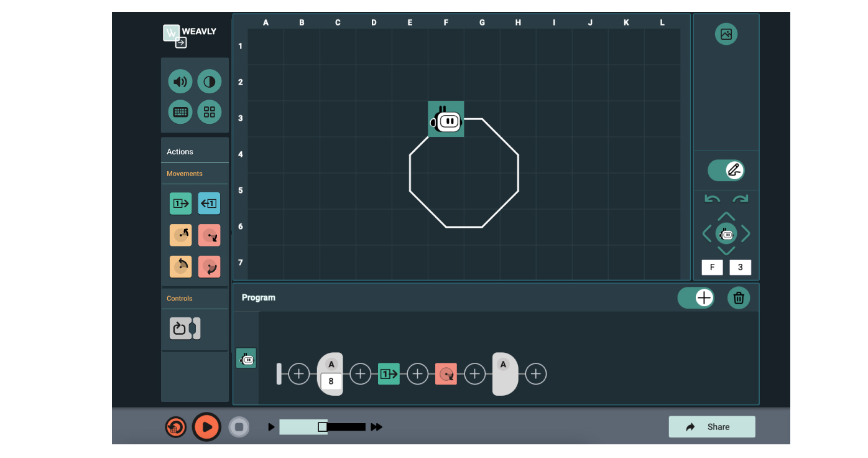Image resolution: width=868 pixels, height=458 pixels.
Task: Toggle the add-block switch in the Program header
Action: (696, 297)
